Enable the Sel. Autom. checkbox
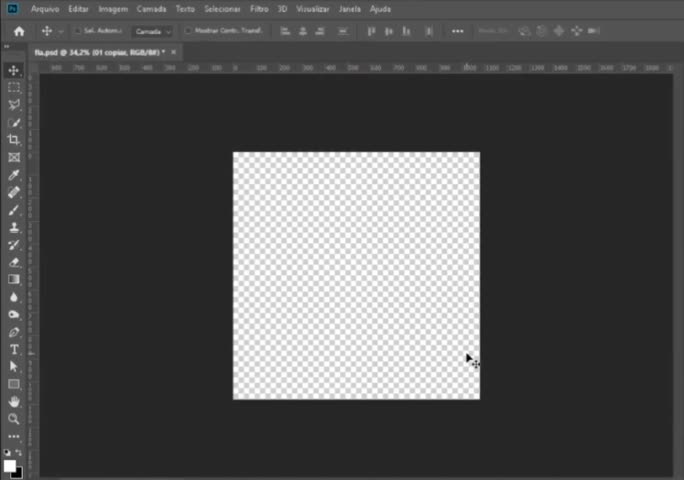 pos(78,31)
